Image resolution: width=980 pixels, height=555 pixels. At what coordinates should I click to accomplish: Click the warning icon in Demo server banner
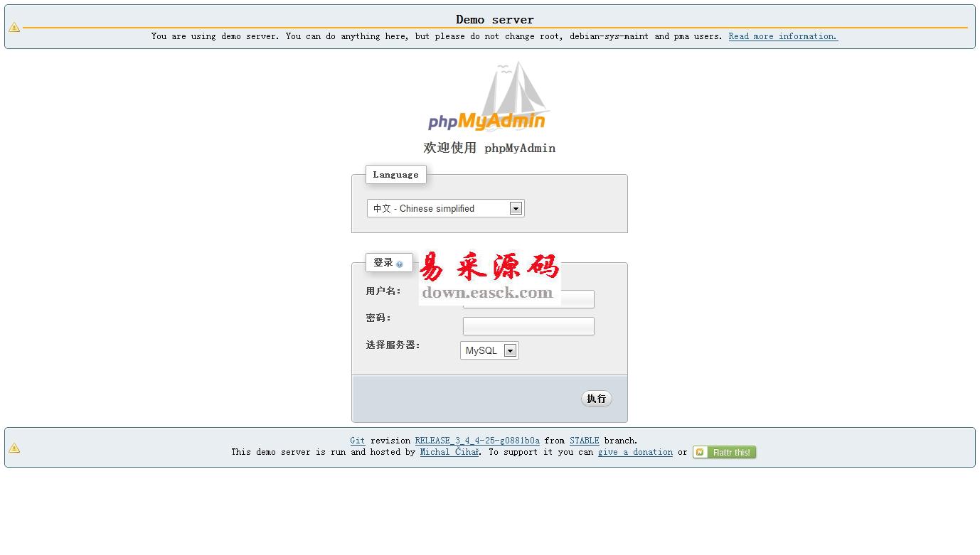click(14, 27)
